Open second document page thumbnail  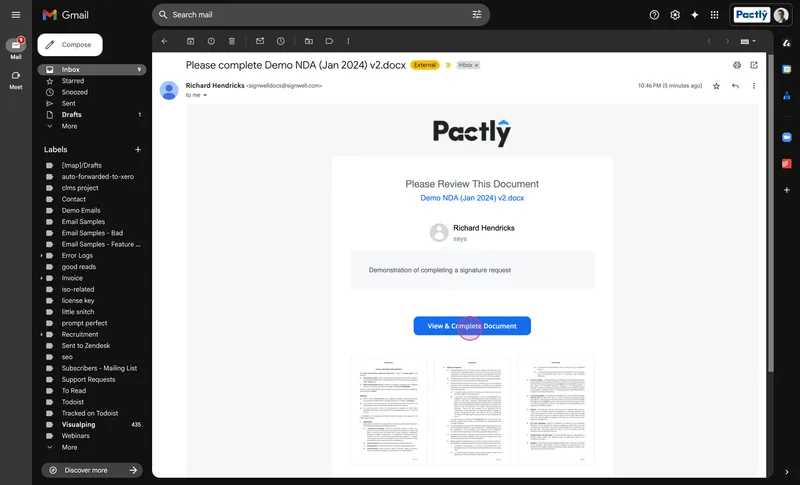tap(472, 411)
